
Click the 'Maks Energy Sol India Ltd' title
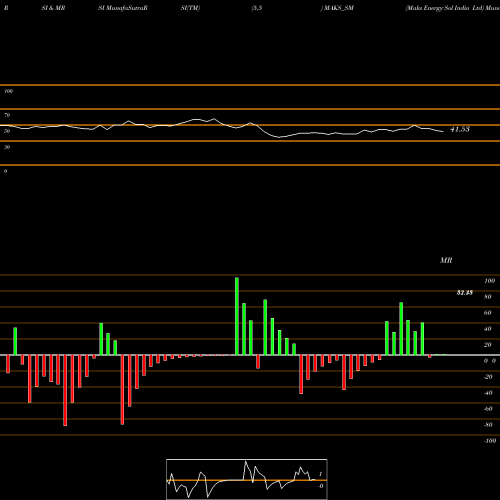point(444,8)
